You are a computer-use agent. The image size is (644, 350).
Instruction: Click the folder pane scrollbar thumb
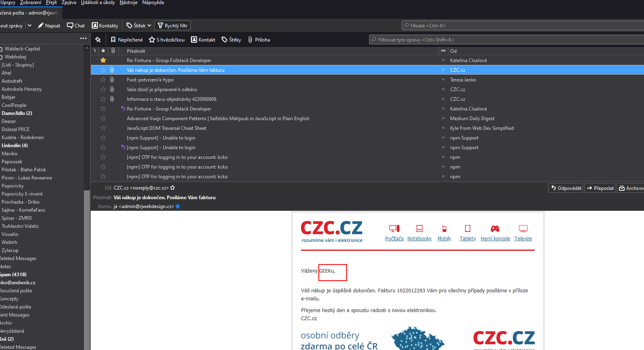tap(87, 270)
